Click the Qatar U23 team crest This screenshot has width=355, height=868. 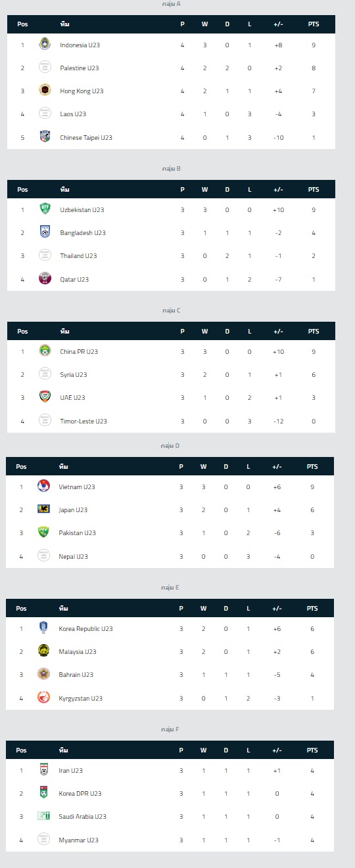coord(45,279)
